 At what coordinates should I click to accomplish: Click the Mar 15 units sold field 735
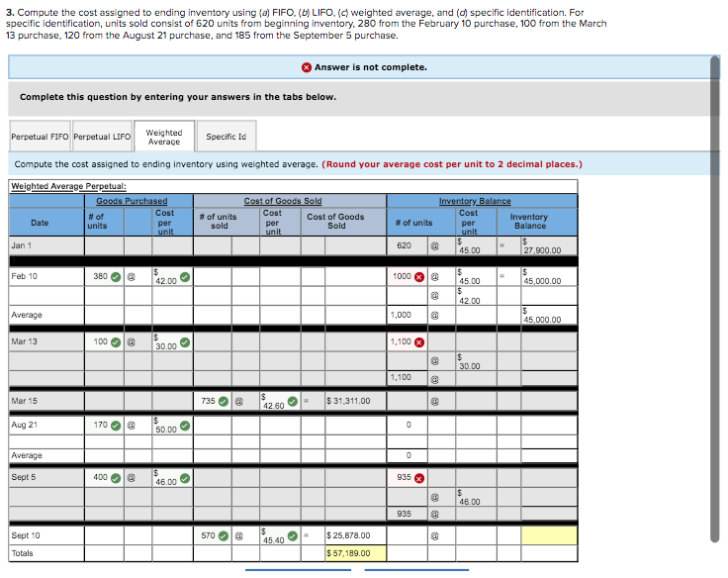point(213,401)
